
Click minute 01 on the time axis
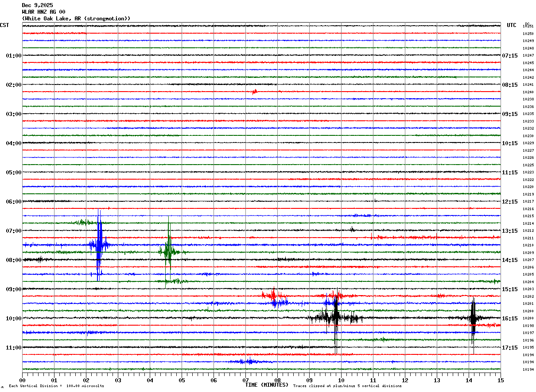click(x=54, y=380)
